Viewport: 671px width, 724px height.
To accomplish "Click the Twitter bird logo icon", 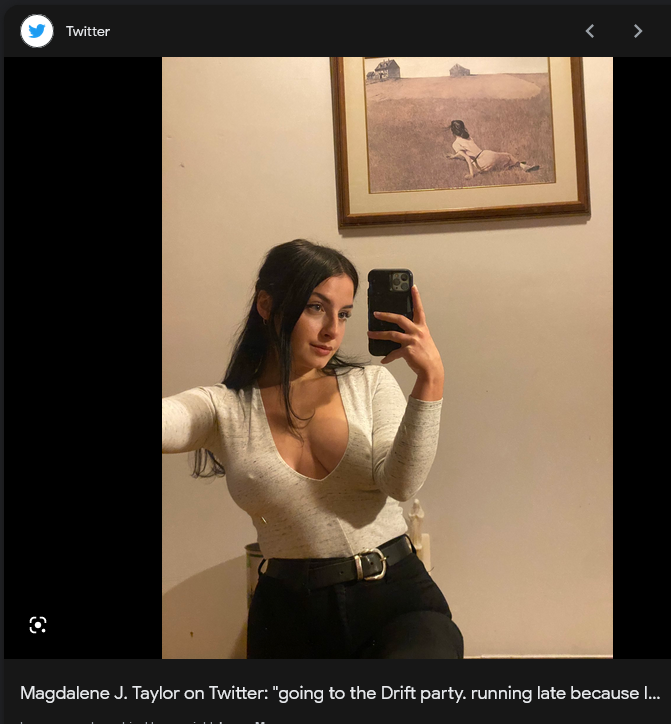I will click(x=37, y=31).
